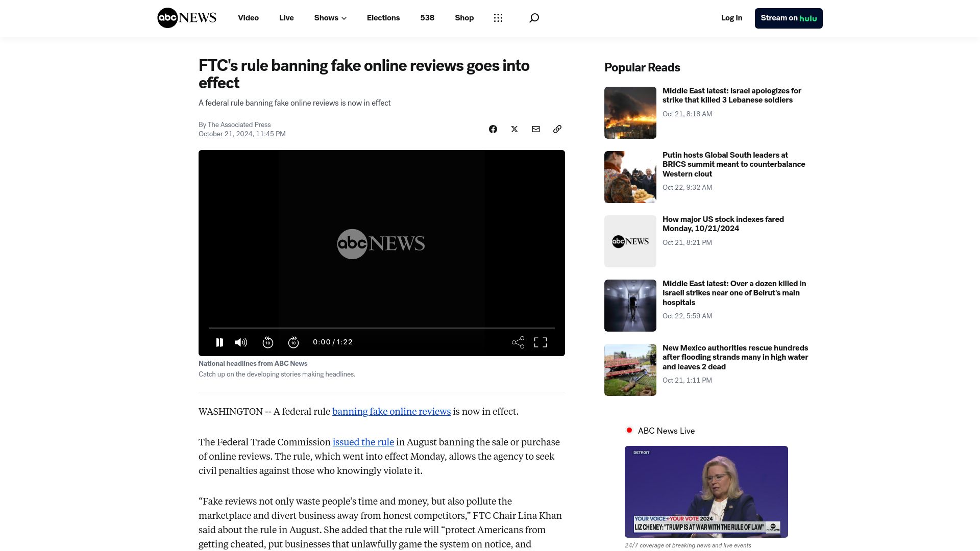Screen dimensions: 980x551
Task: Email the article via envelope icon
Action: 536,129
